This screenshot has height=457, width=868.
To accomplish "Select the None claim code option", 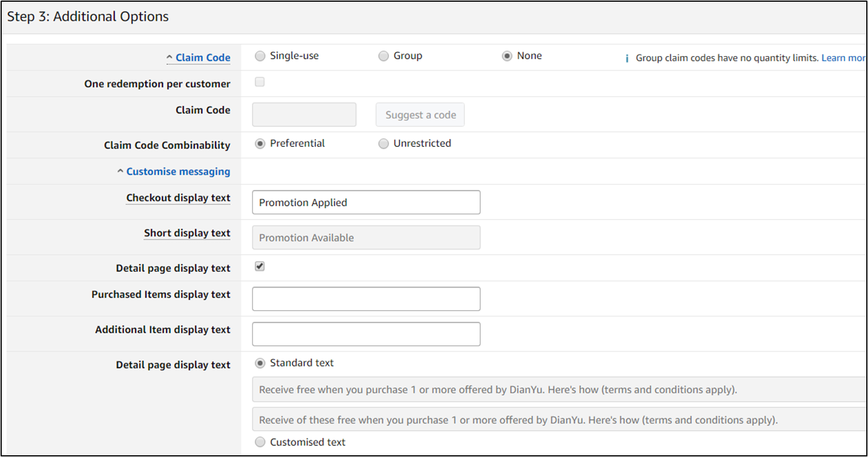I will pyautogui.click(x=507, y=56).
